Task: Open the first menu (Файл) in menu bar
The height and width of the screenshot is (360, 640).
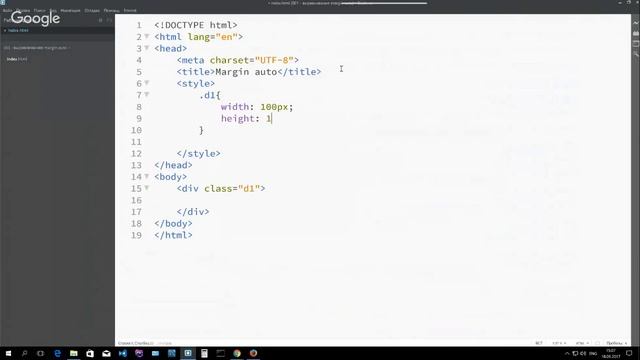Action: pyautogui.click(x=7, y=10)
